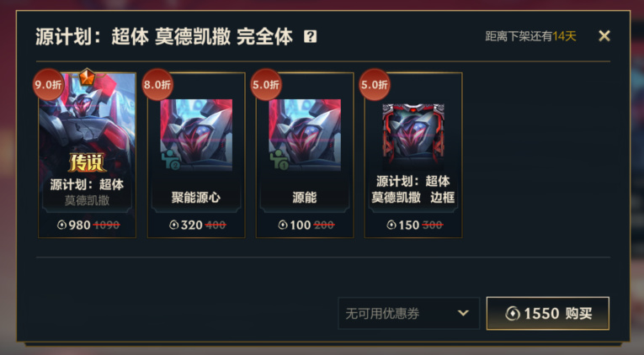Click the 1550 购买 purchase button

click(x=548, y=314)
